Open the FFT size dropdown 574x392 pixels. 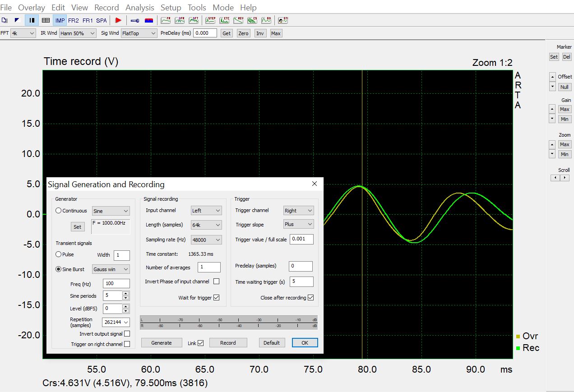23,33
